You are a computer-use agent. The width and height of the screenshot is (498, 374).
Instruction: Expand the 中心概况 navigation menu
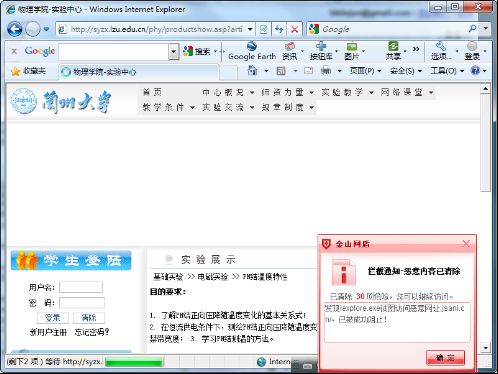pyautogui.click(x=228, y=92)
